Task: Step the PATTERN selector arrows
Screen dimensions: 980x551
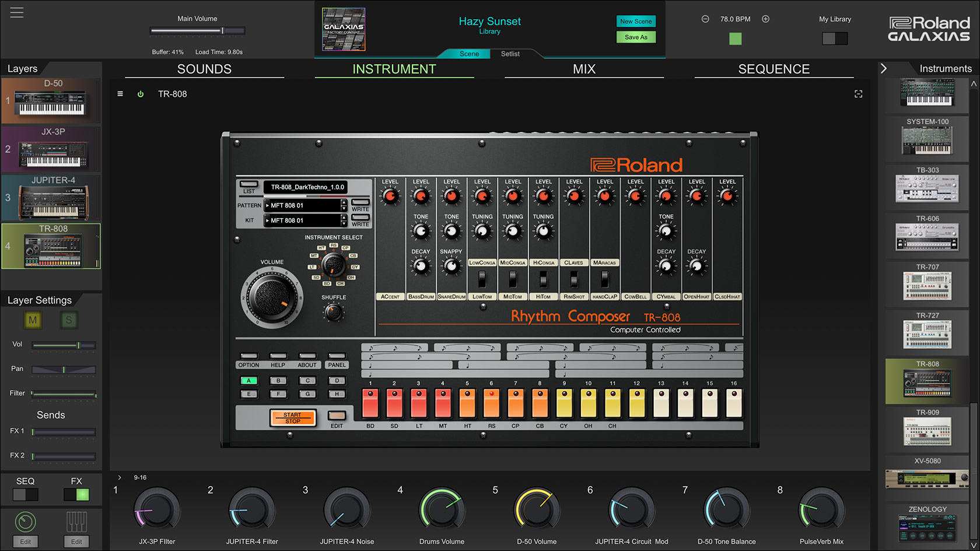Action: (x=344, y=205)
